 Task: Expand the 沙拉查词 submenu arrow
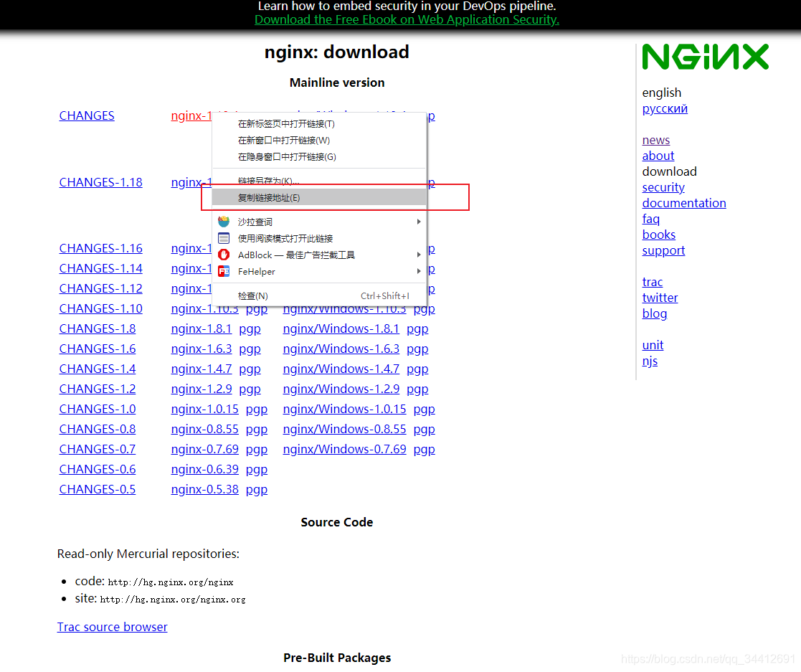[418, 222]
